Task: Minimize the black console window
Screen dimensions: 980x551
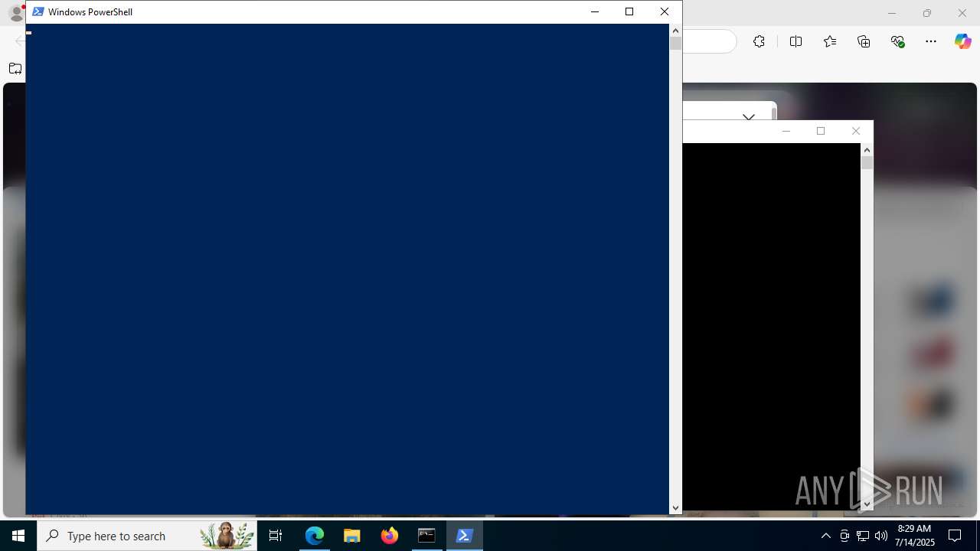Action: tap(786, 131)
